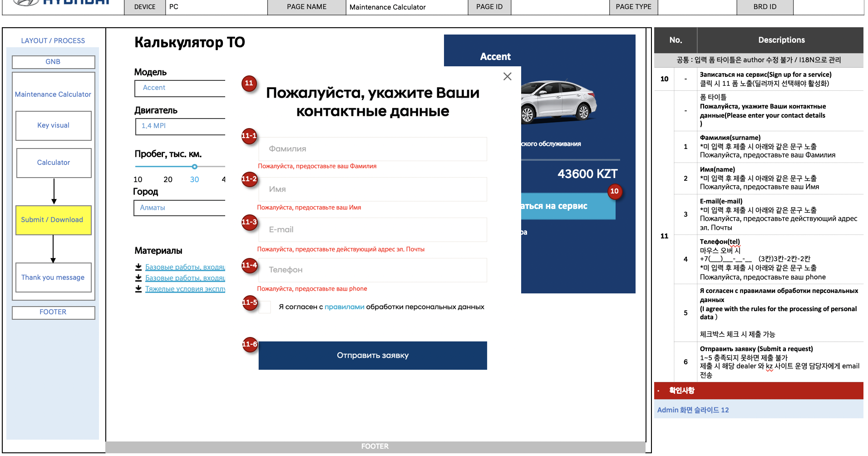This screenshot has height=456, width=868.
Task: Select the GNB layout box
Action: tap(53, 62)
